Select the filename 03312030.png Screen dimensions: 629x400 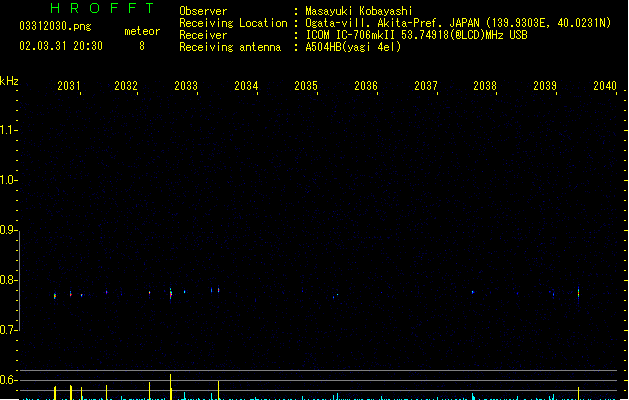pos(55,26)
